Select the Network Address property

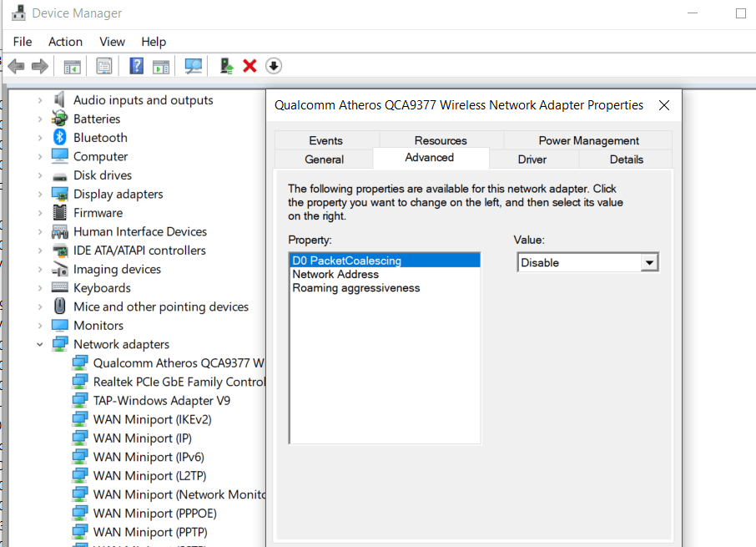(386, 274)
